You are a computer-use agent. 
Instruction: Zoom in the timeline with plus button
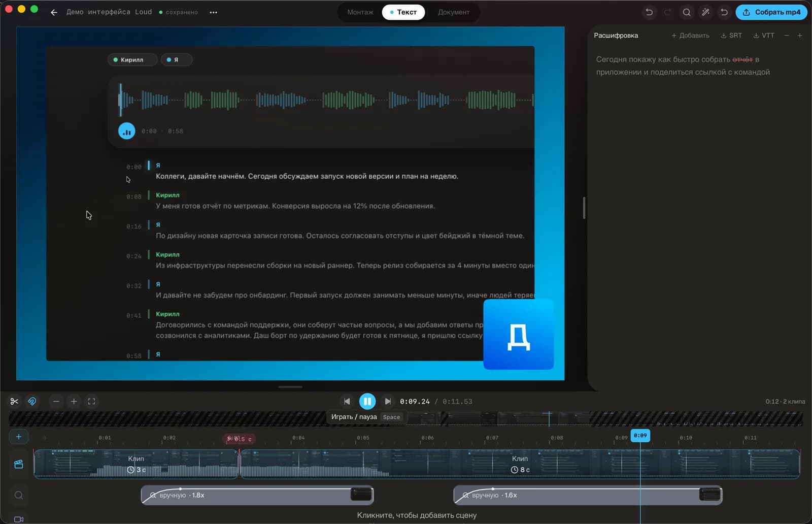[74, 401]
